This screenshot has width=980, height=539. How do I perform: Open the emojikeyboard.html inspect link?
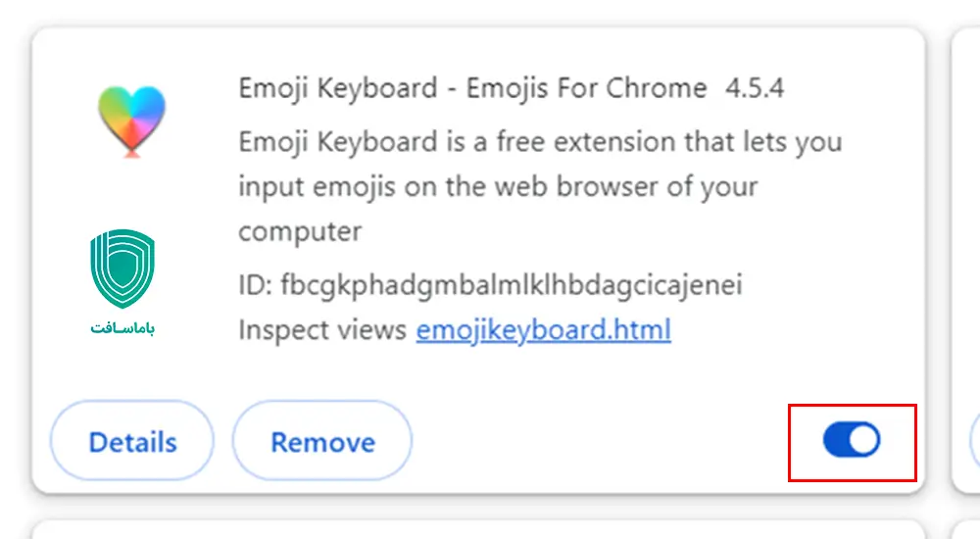pos(543,330)
